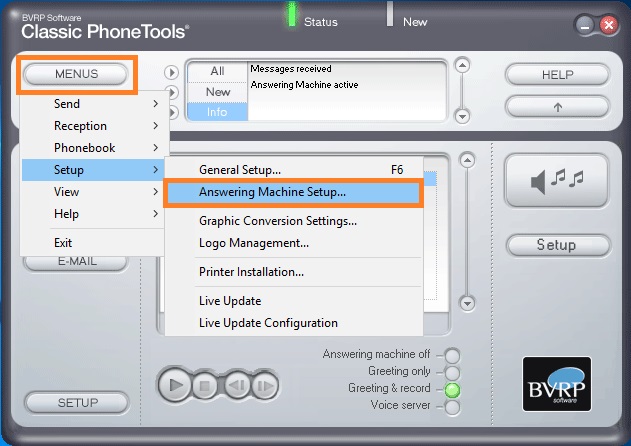Open Live Update Configuration

[294, 323]
